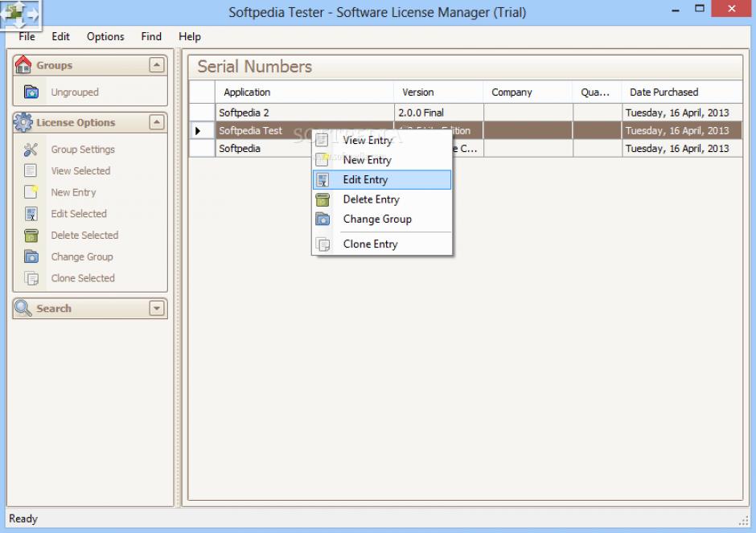Viewport: 756px width, 533px height.
Task: Click Clone Selected in sidebar
Action: (x=83, y=278)
